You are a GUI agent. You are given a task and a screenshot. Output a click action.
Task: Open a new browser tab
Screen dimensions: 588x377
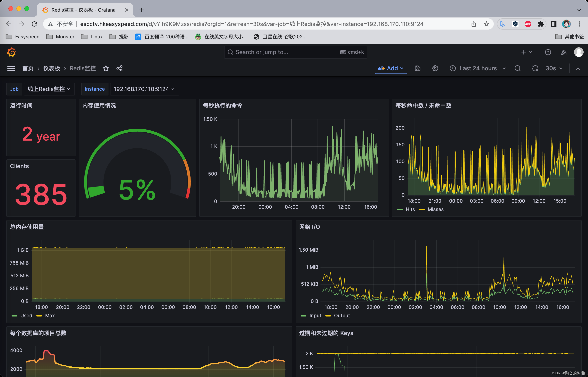pos(142,10)
